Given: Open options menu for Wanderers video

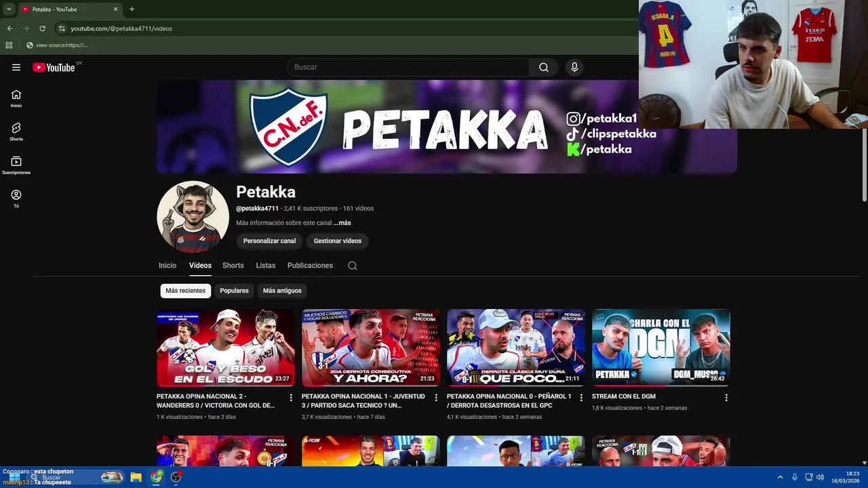Looking at the screenshot, I should (x=291, y=398).
